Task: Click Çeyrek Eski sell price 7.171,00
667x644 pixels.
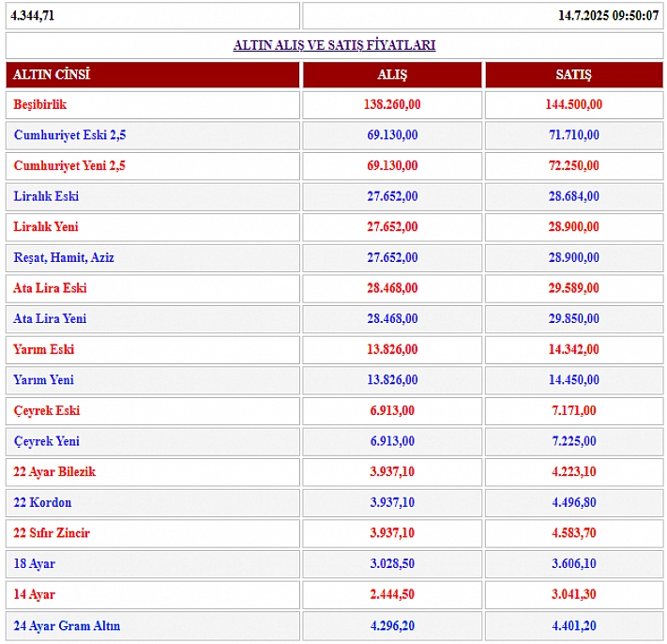Action: (x=573, y=411)
